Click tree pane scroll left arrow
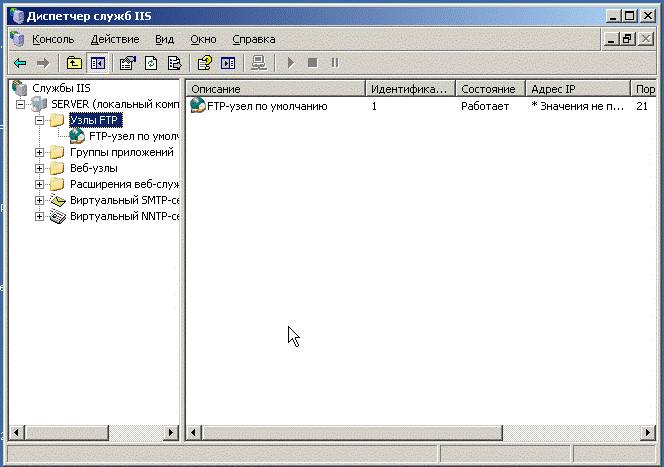The width and height of the screenshot is (664, 467). [17, 433]
